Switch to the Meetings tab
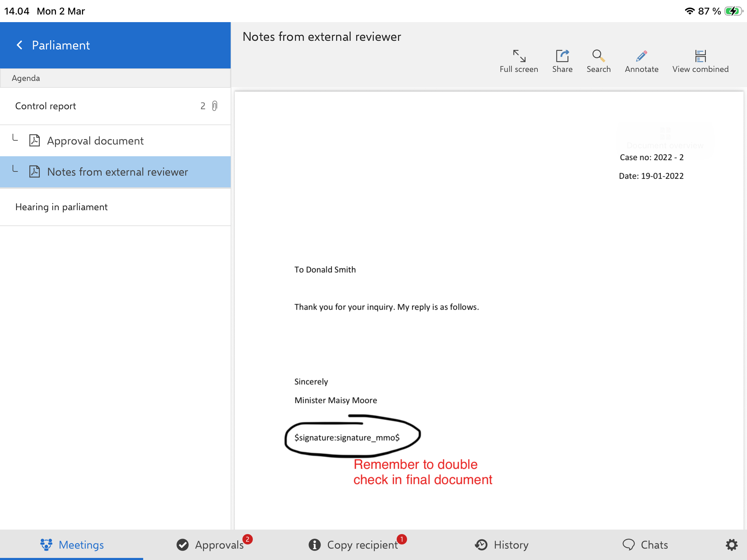The image size is (747, 560). point(72,545)
